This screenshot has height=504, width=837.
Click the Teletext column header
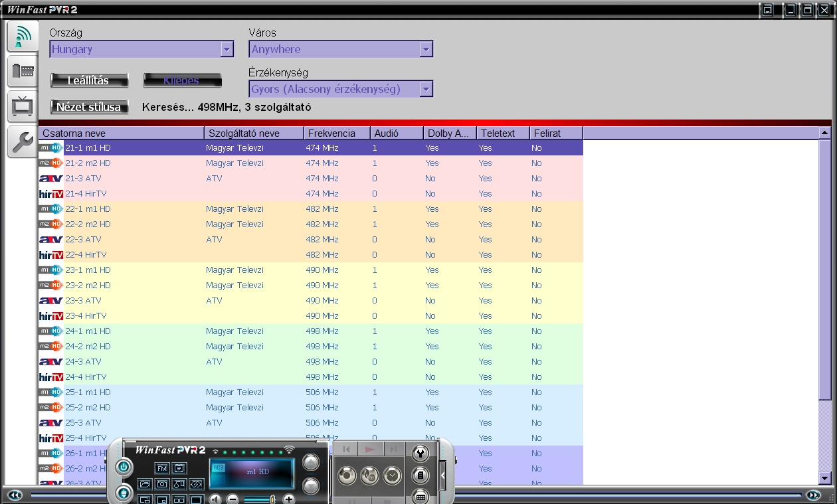tap(503, 133)
